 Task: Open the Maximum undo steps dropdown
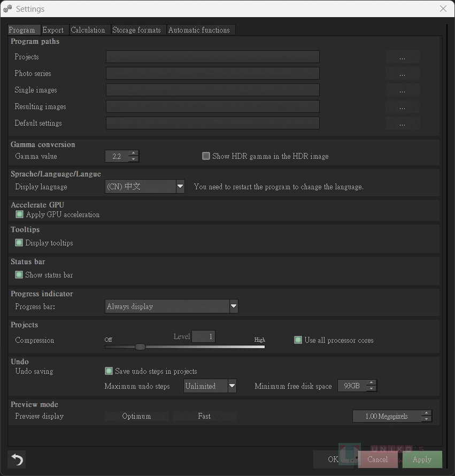232,386
